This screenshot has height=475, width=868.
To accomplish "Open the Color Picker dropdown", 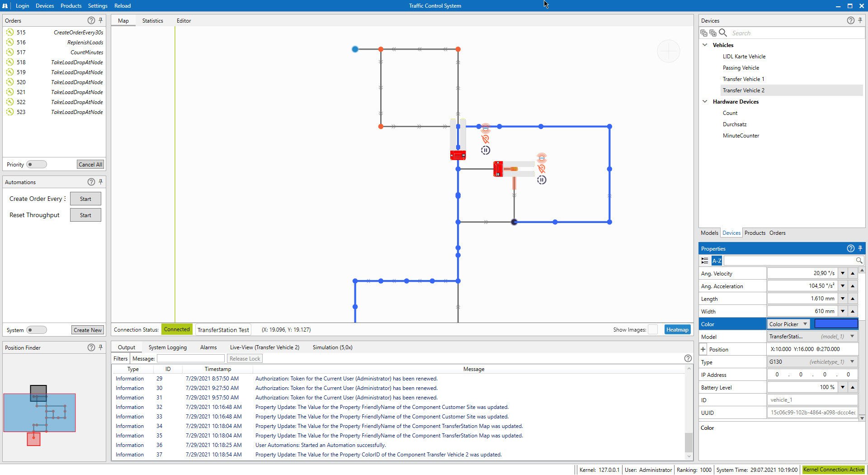I will (x=789, y=324).
